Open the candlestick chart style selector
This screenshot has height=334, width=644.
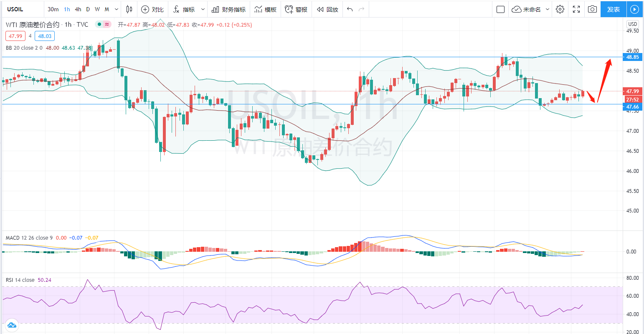tap(129, 9)
